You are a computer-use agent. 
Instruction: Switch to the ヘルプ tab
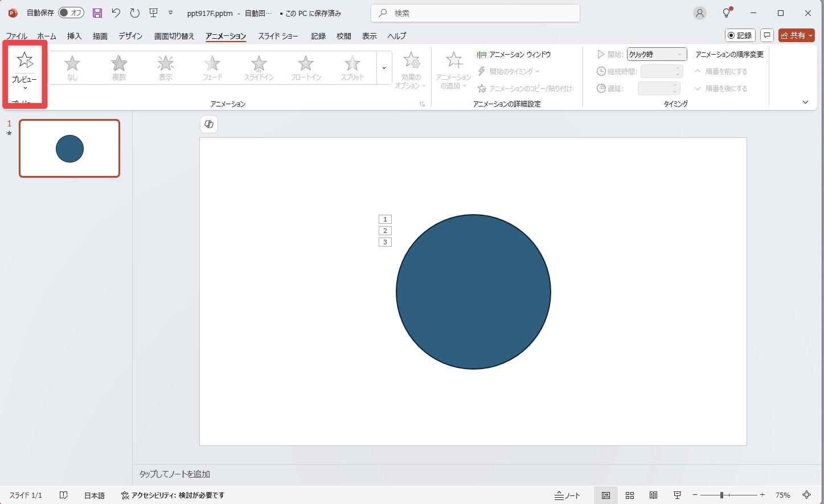397,36
